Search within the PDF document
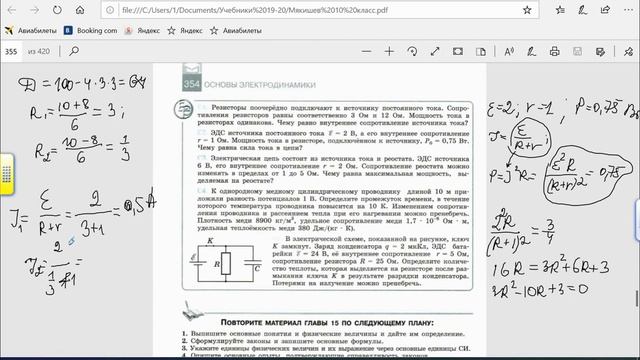 point(74,51)
